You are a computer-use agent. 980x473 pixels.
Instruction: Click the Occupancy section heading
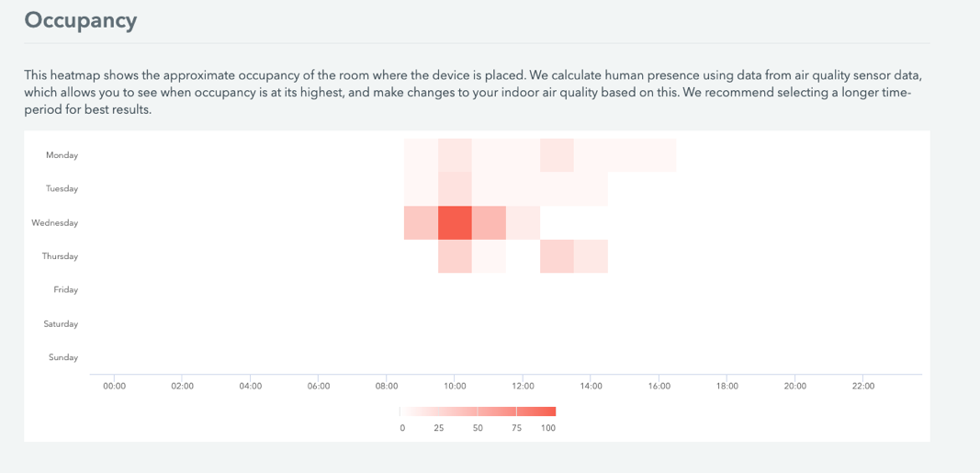tap(80, 20)
